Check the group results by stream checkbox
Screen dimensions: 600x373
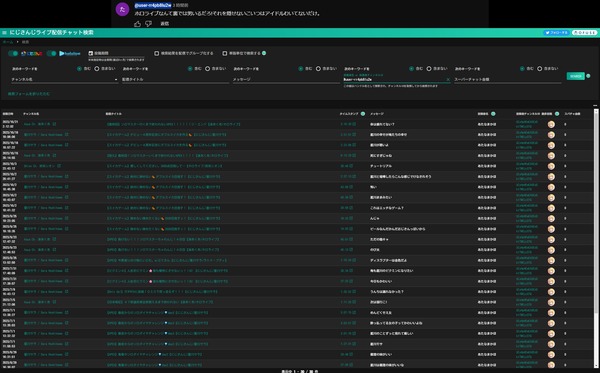tap(157, 53)
